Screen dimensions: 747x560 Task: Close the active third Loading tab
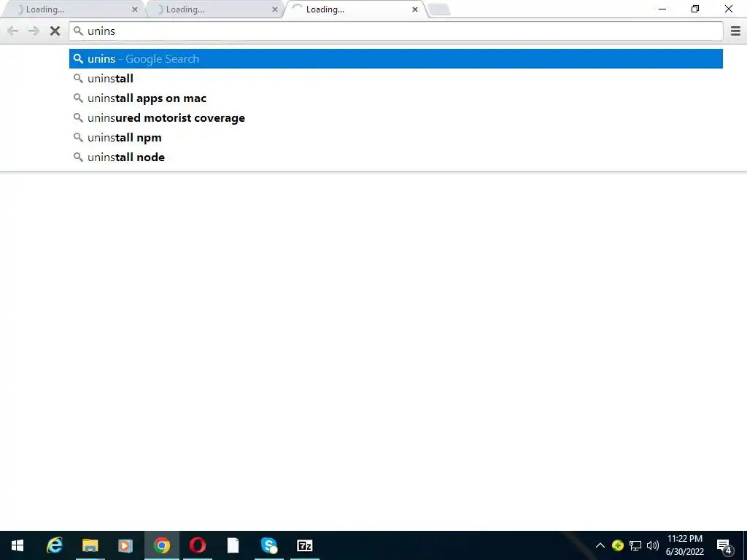point(415,9)
